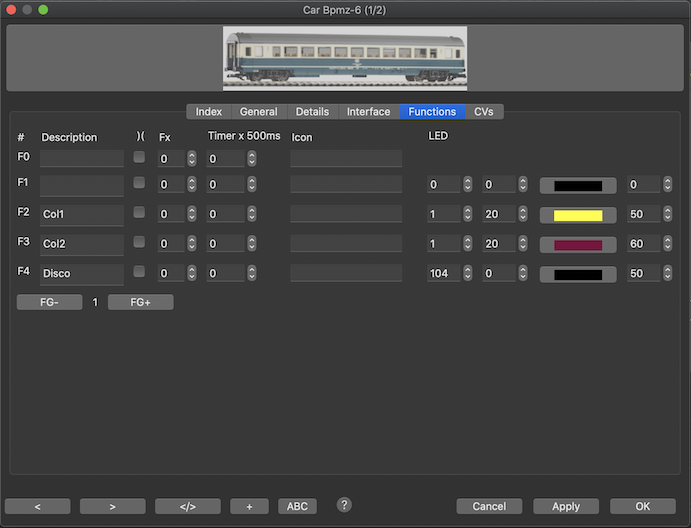The width and height of the screenshot is (691, 528).
Task: Switch to the CVs tab
Action: pos(483,112)
